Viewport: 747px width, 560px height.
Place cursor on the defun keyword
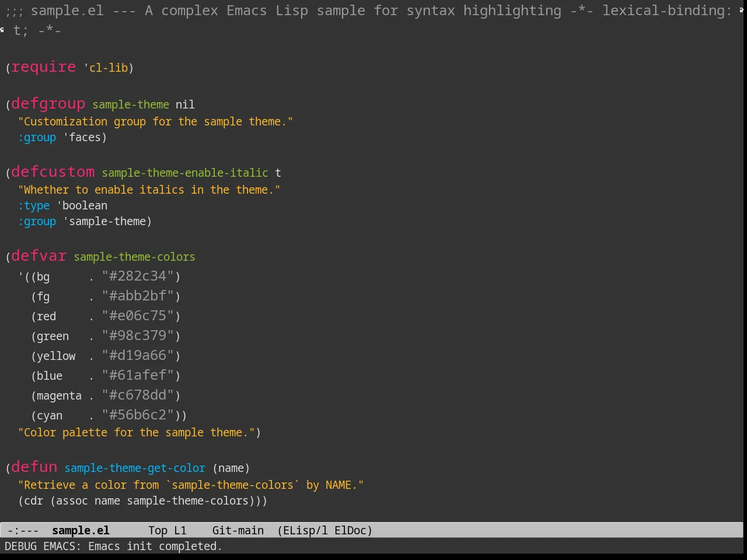click(34, 467)
